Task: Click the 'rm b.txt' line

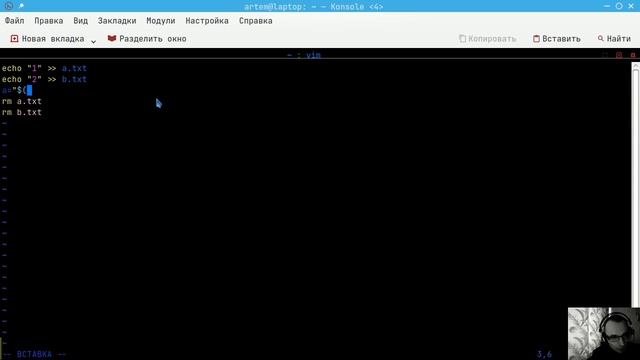Action: [x=22, y=112]
